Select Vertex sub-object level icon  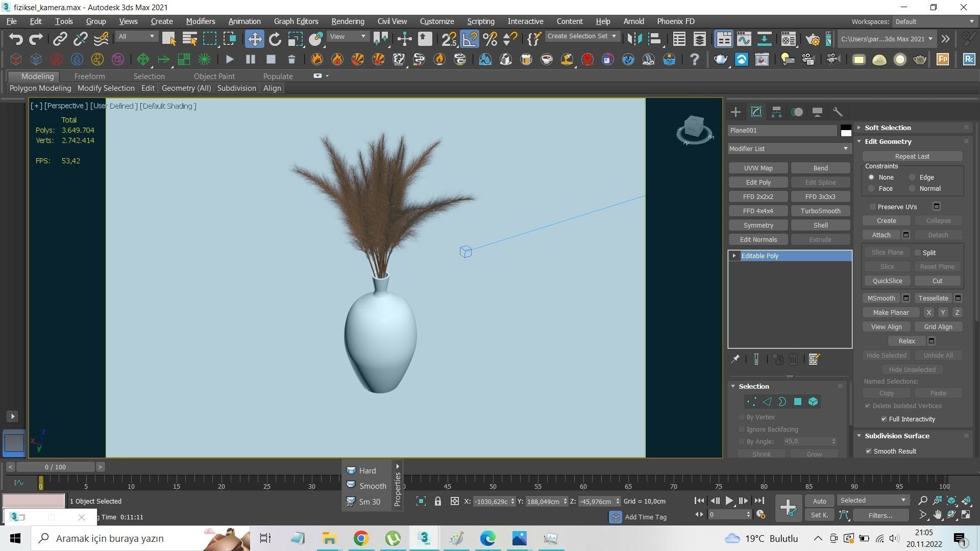point(751,402)
